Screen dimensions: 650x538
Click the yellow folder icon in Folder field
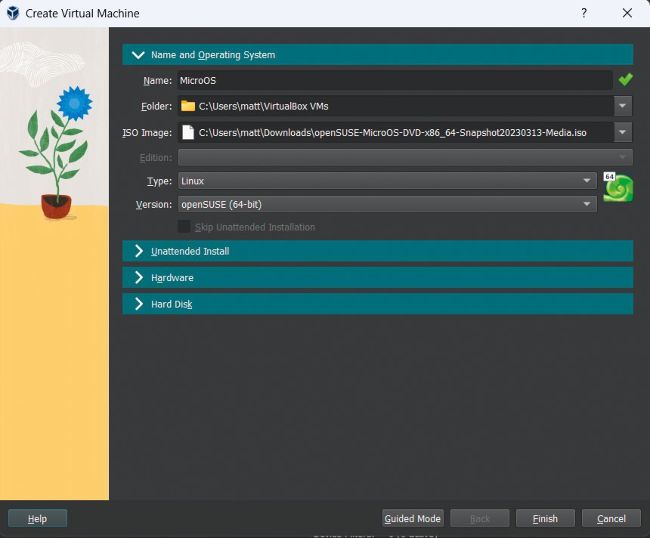[188, 106]
